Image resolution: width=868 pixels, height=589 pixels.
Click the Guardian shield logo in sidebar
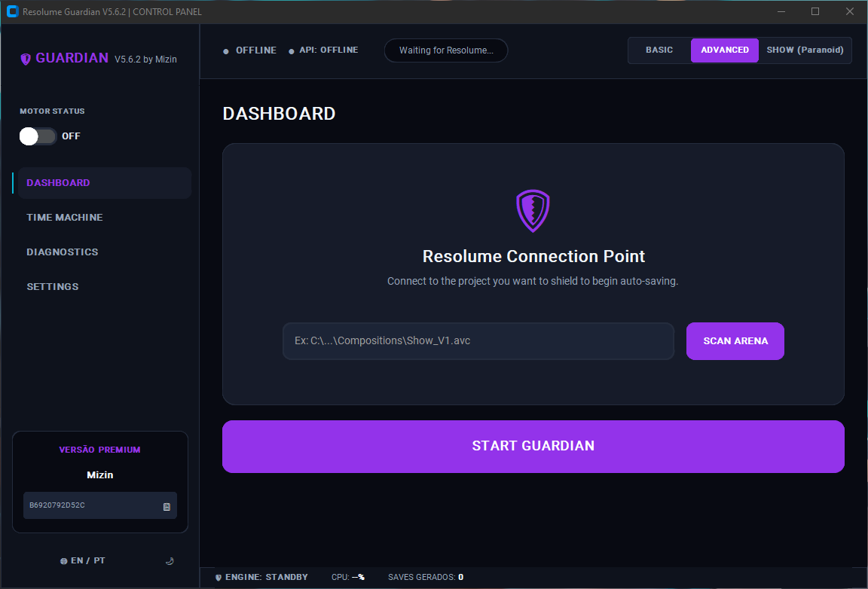pyautogui.click(x=26, y=60)
